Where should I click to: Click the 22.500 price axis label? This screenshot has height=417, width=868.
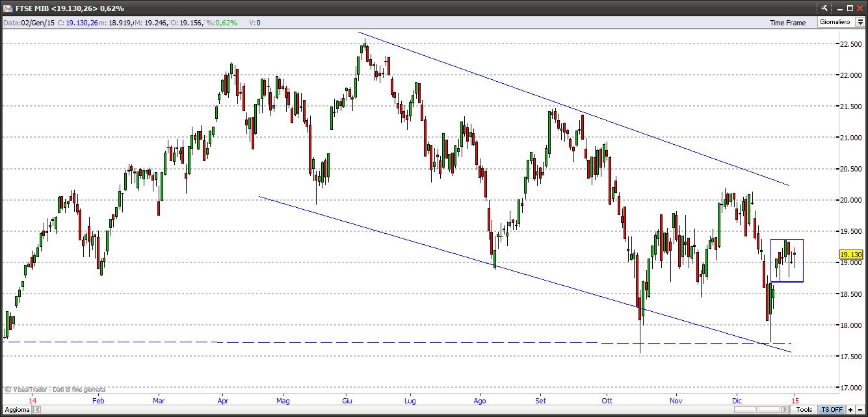point(851,44)
